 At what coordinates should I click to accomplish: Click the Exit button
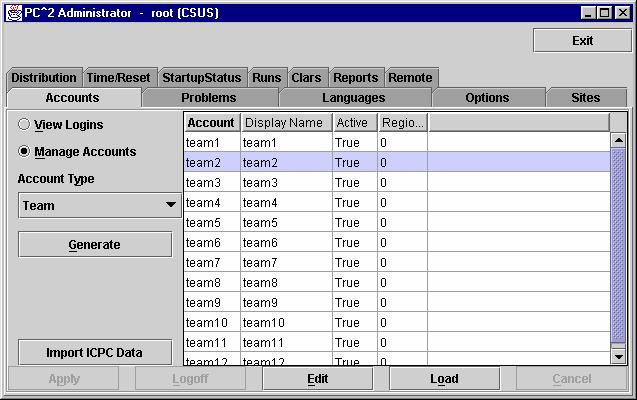tap(582, 40)
